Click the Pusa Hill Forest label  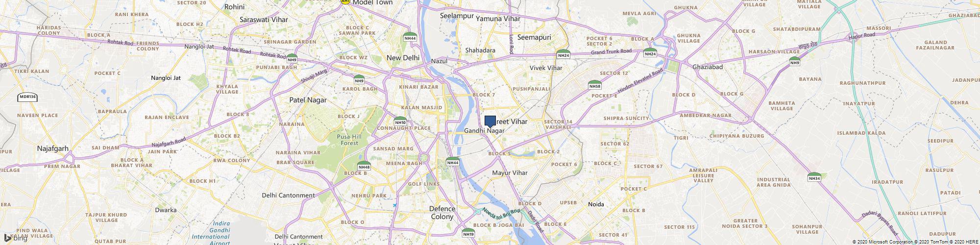coord(350,140)
